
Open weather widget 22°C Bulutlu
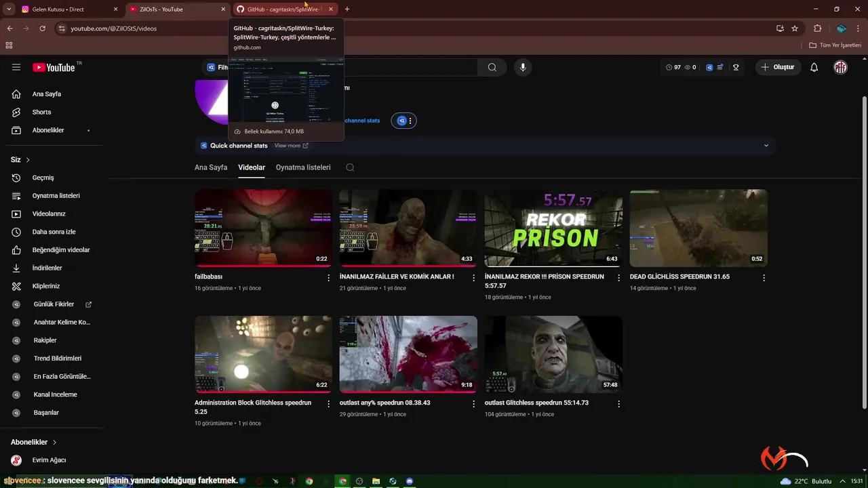[806, 481]
